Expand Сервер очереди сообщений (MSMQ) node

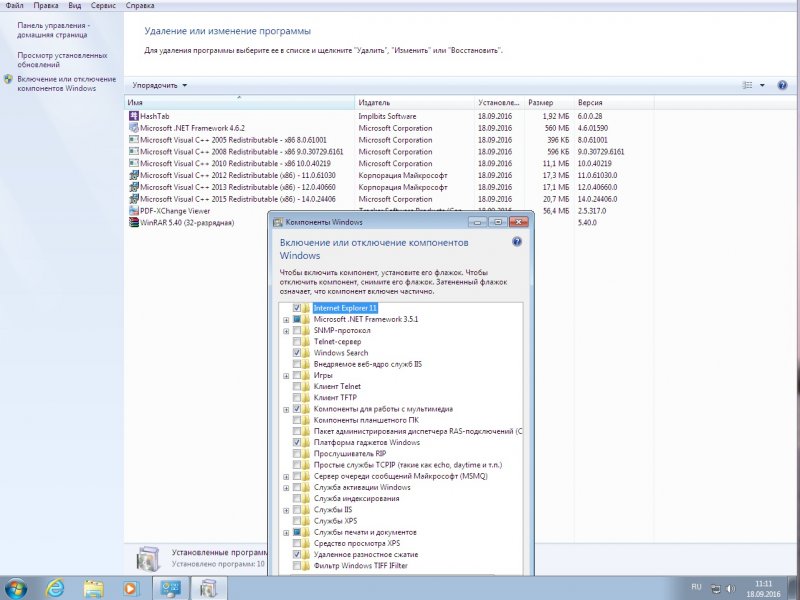286,477
